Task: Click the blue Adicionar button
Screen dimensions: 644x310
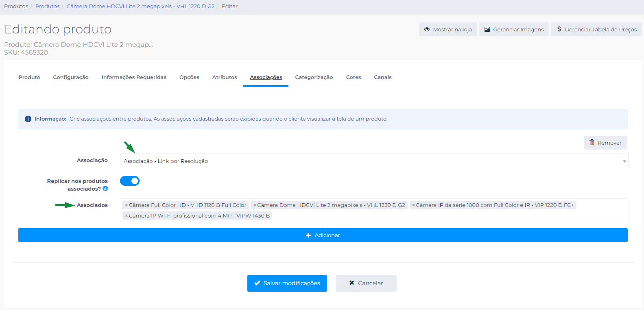Action: click(323, 235)
